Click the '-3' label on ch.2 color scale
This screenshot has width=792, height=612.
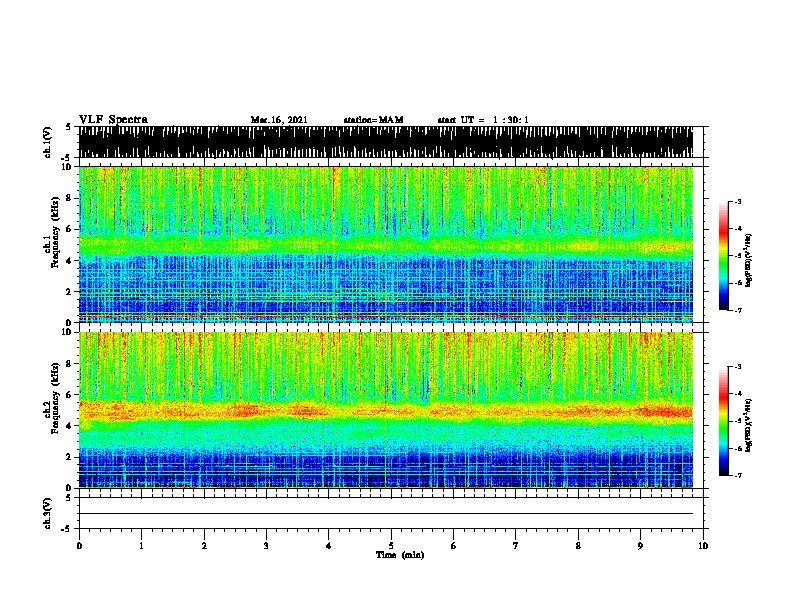[737, 367]
